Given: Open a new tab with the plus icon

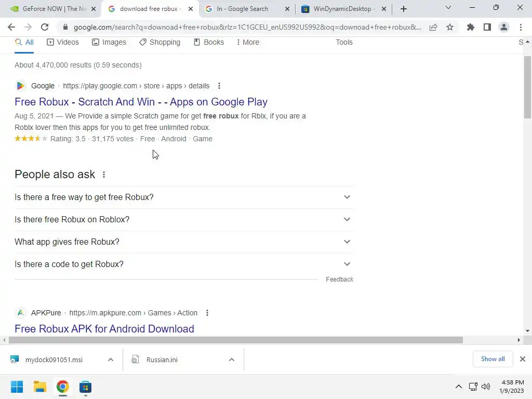Looking at the screenshot, I should [x=403, y=9].
